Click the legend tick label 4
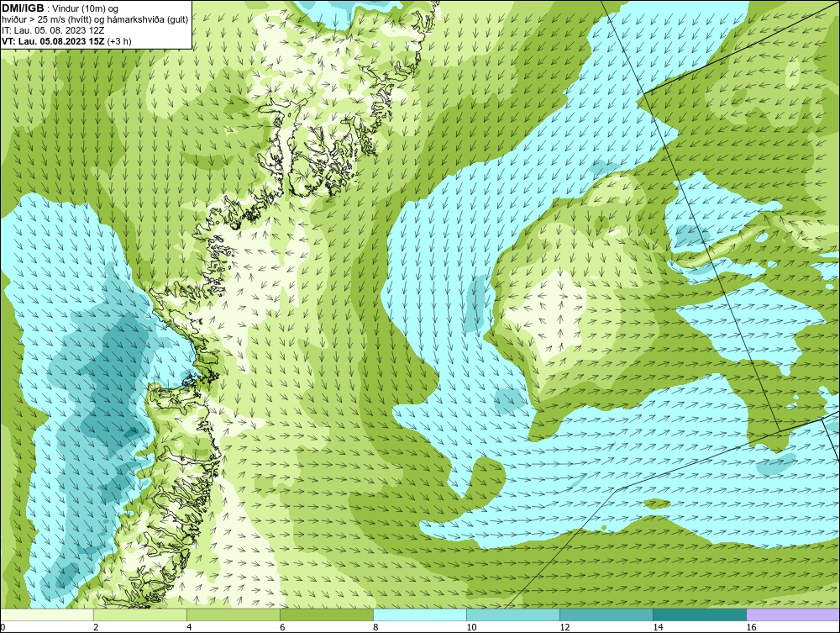This screenshot has width=840, height=633. coord(189,627)
